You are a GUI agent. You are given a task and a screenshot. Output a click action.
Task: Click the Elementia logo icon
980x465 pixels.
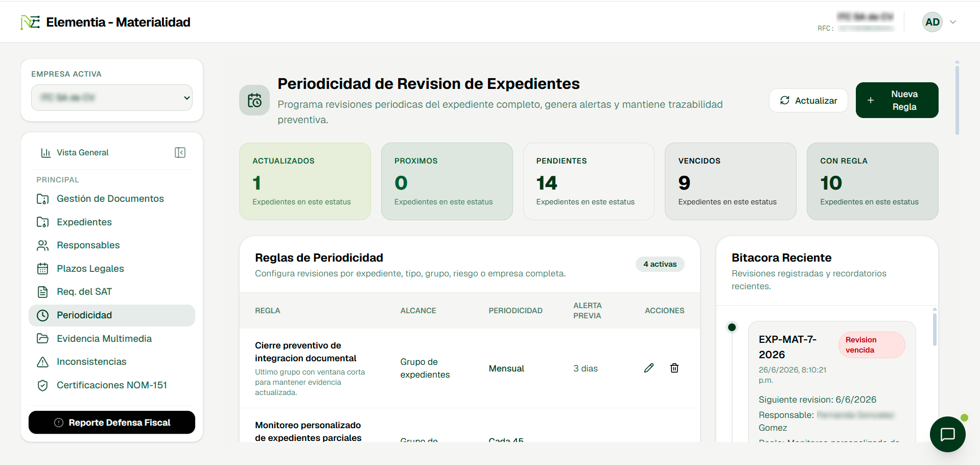click(x=30, y=22)
